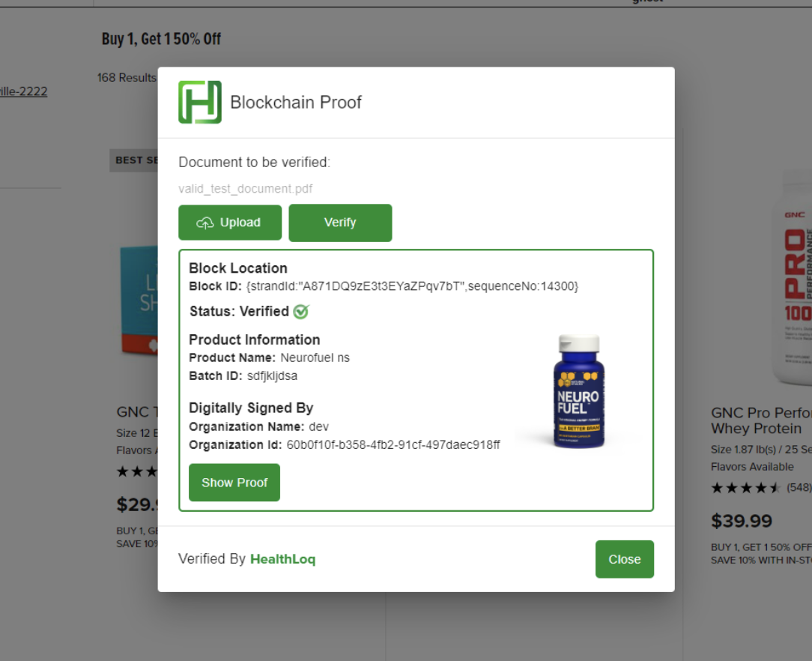
Task: Click the star rating with 548 reviews
Action: (x=761, y=487)
